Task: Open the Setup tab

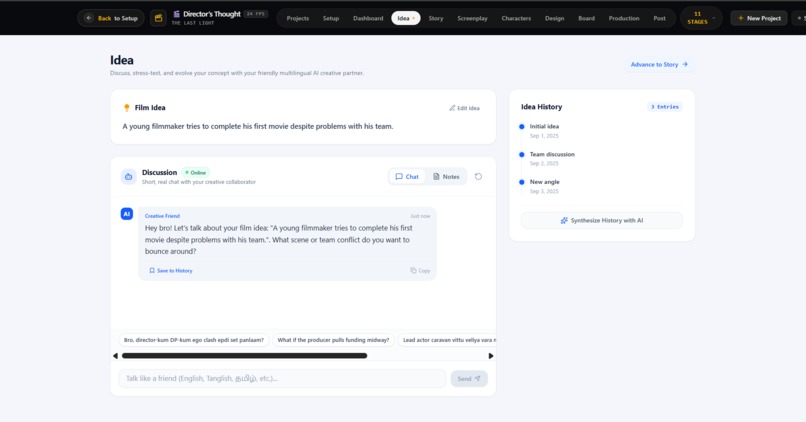Action: point(331,18)
